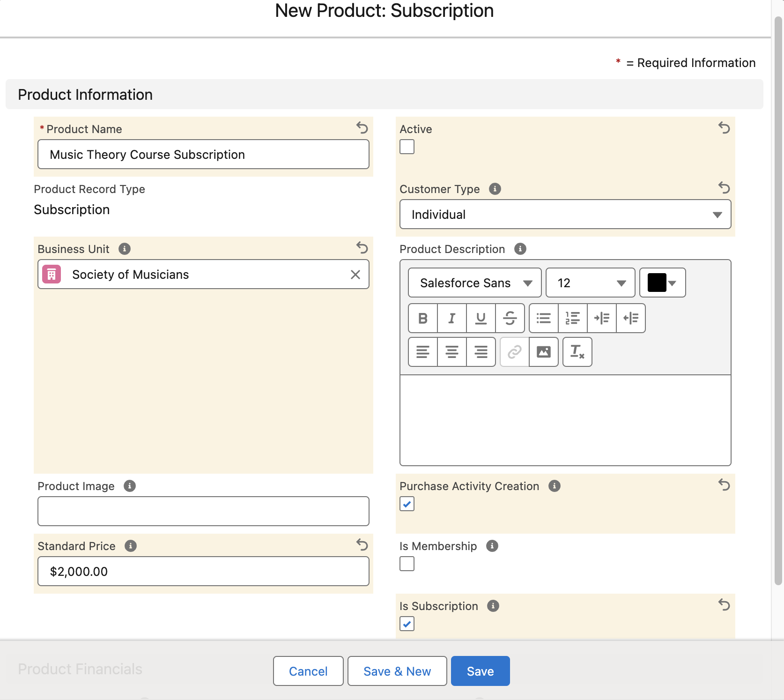784x700 pixels.
Task: Insert a bulleted list
Action: (x=544, y=318)
